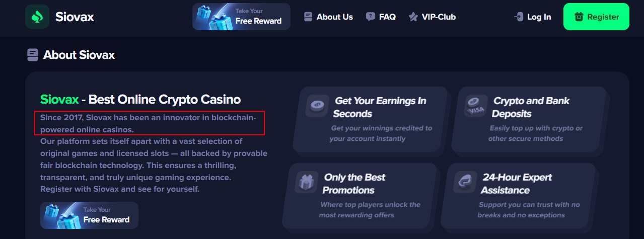
Task: Click the book icon beside About Siovax heading
Action: [x=33, y=55]
